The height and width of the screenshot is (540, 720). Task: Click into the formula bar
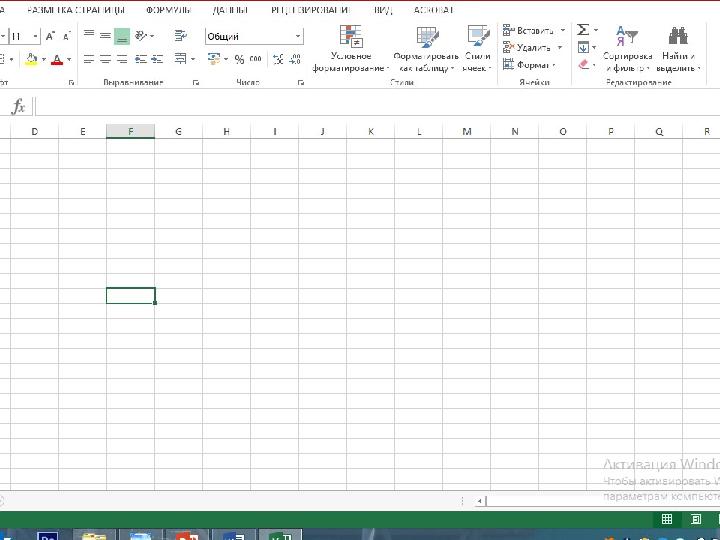click(377, 107)
